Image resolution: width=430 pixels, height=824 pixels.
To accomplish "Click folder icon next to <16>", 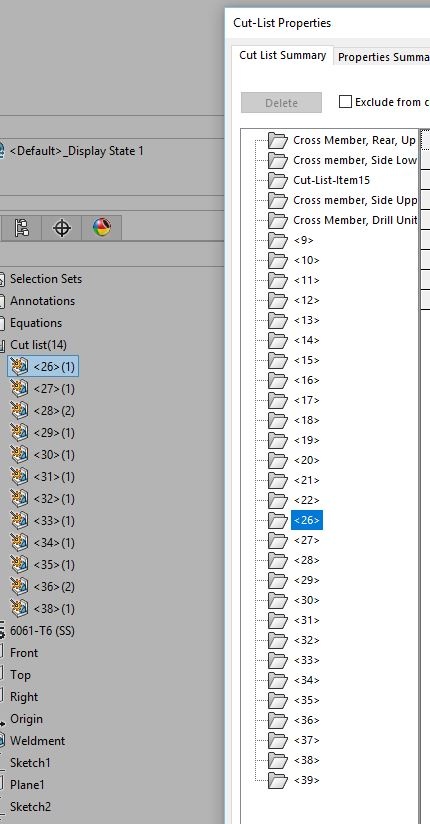I will point(278,380).
